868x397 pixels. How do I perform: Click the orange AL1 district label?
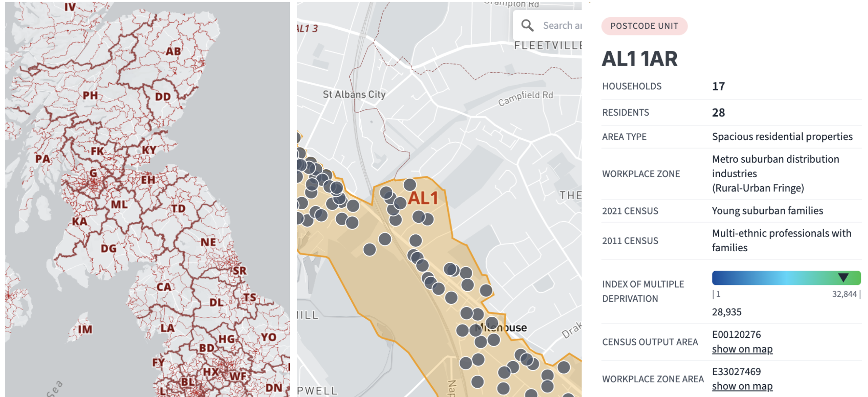tap(423, 198)
